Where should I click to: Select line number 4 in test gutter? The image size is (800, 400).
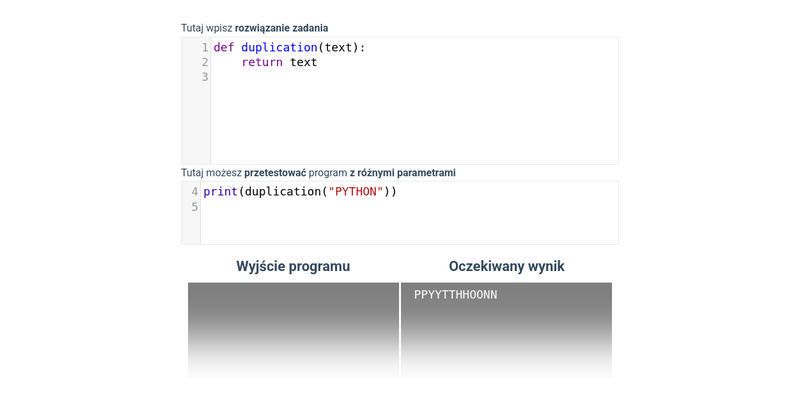[194, 192]
